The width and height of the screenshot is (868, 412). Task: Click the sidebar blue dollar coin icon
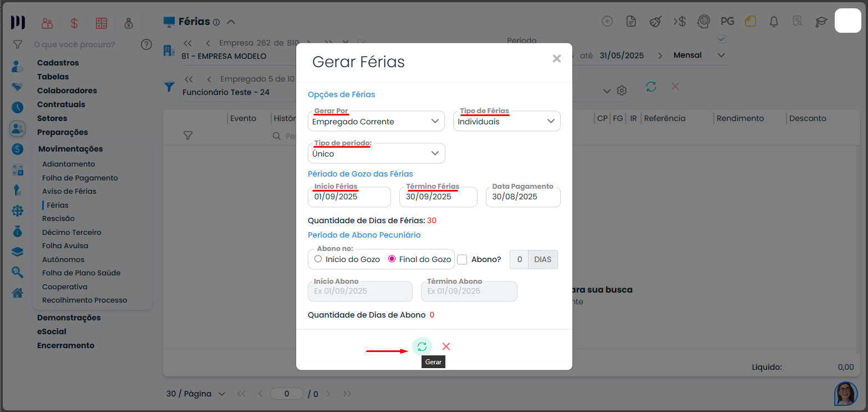pyautogui.click(x=17, y=149)
